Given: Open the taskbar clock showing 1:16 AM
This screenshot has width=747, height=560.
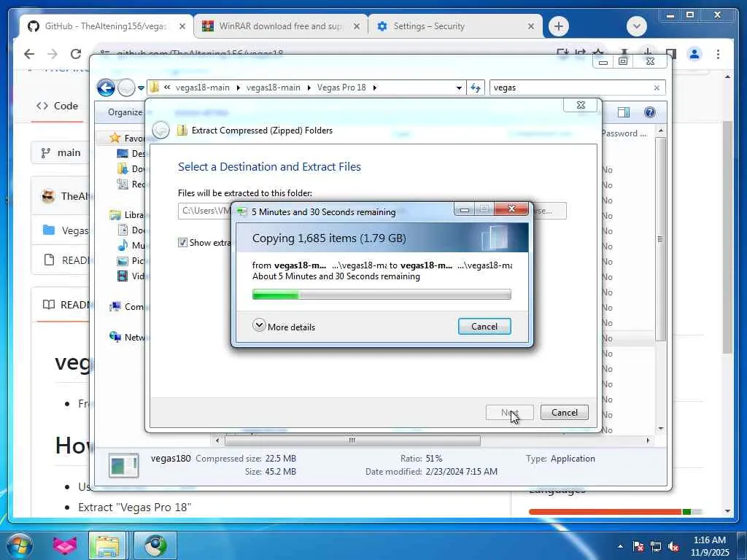Looking at the screenshot, I should [x=709, y=546].
